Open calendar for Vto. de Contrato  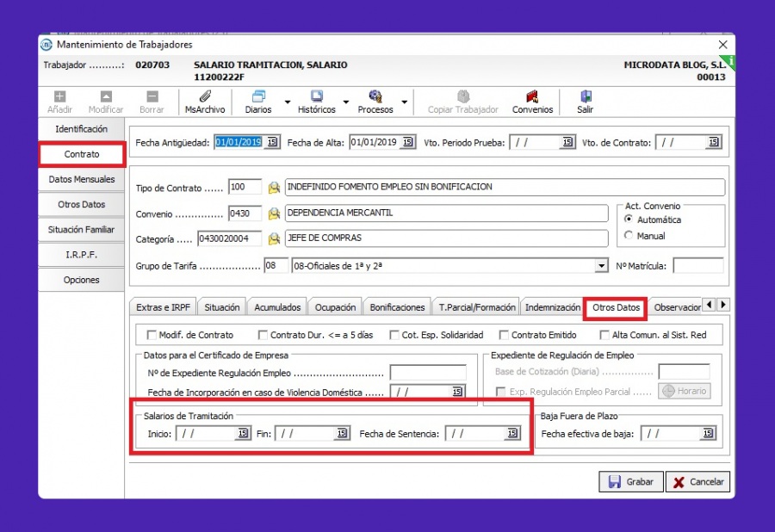(x=714, y=142)
